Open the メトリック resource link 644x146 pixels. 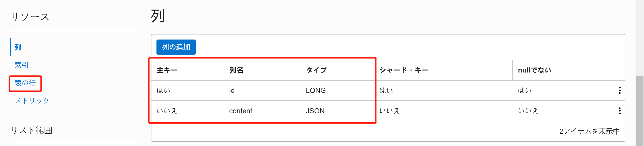(x=32, y=101)
